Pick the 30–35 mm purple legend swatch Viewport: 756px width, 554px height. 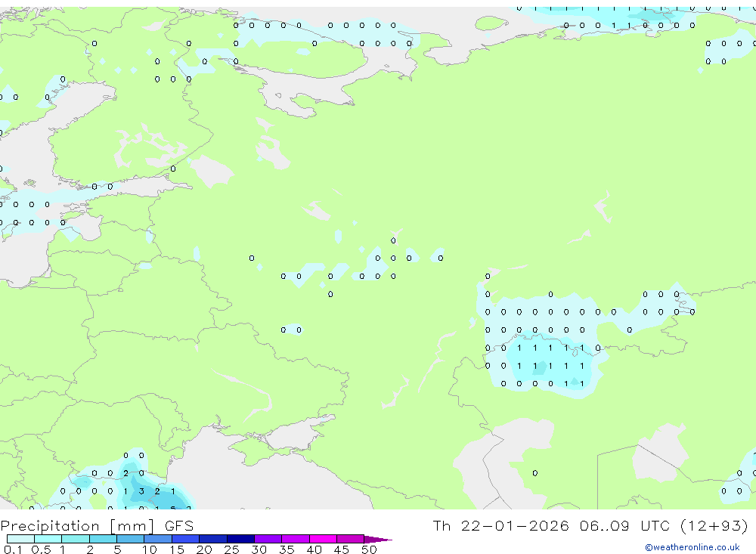[x=268, y=539]
